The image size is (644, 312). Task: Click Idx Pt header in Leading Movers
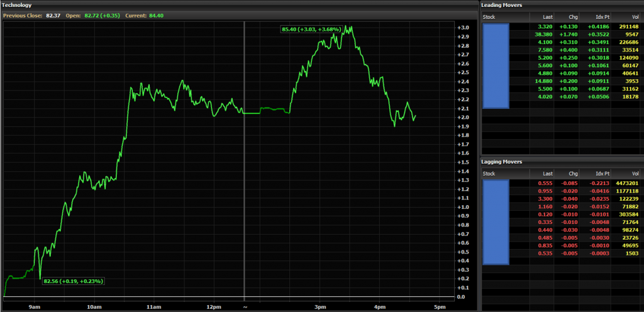(x=601, y=17)
